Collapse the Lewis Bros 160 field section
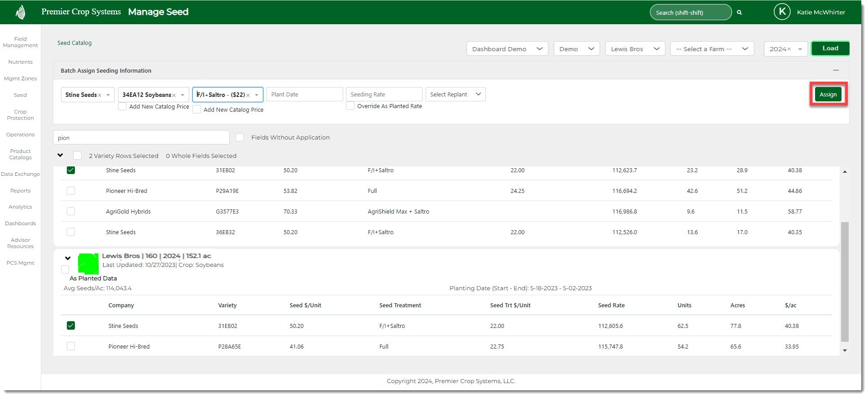868x397 pixels. [68, 258]
